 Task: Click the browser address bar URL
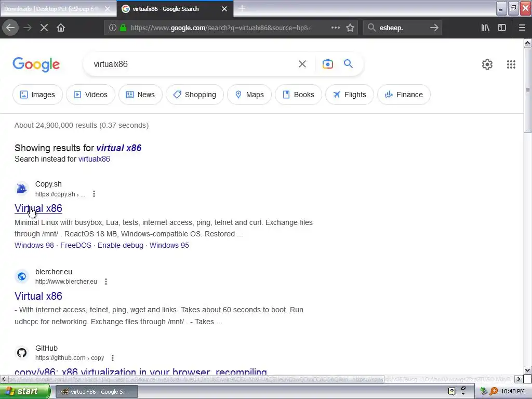coord(220,28)
